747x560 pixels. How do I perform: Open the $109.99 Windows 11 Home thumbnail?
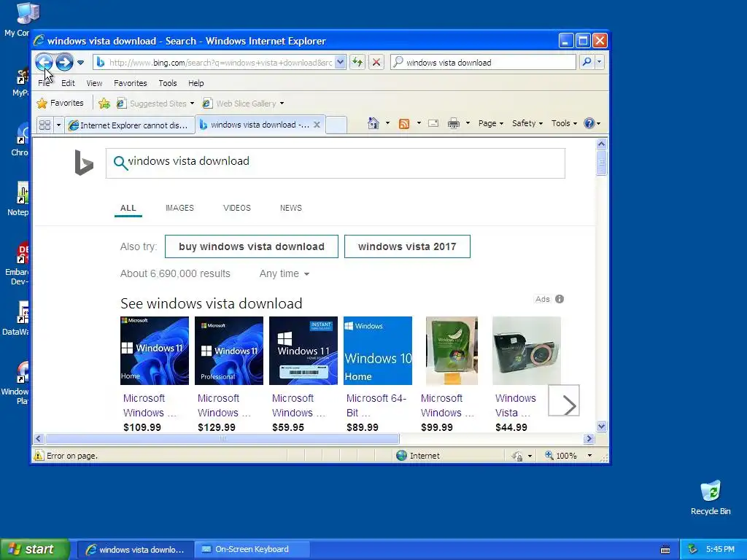click(155, 351)
